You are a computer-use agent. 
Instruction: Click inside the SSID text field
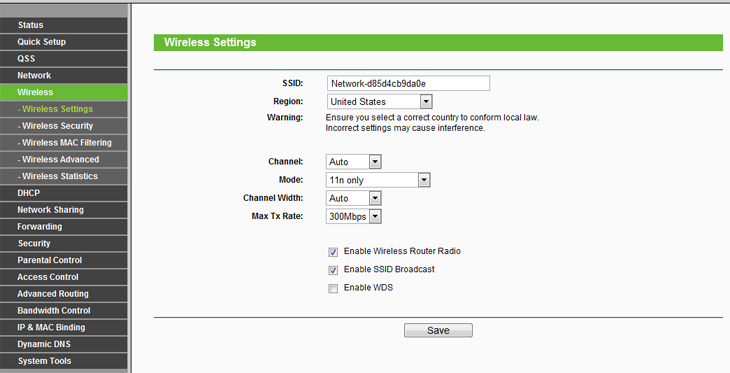tap(408, 83)
